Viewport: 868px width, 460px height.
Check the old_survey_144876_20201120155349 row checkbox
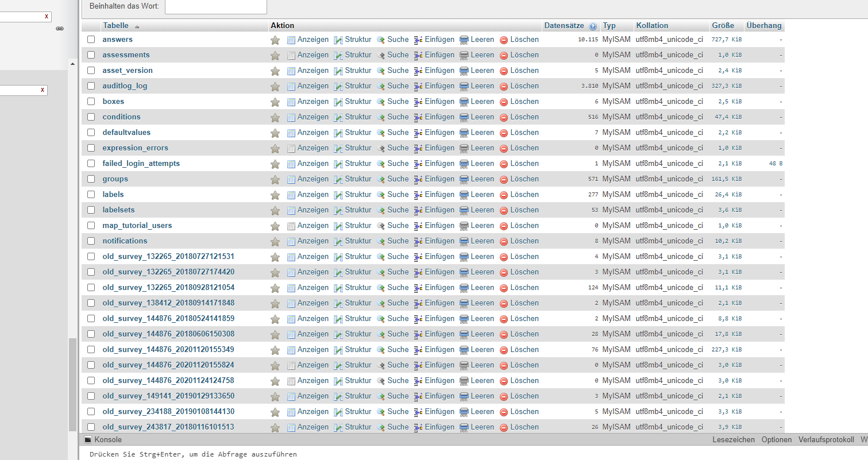(91, 350)
